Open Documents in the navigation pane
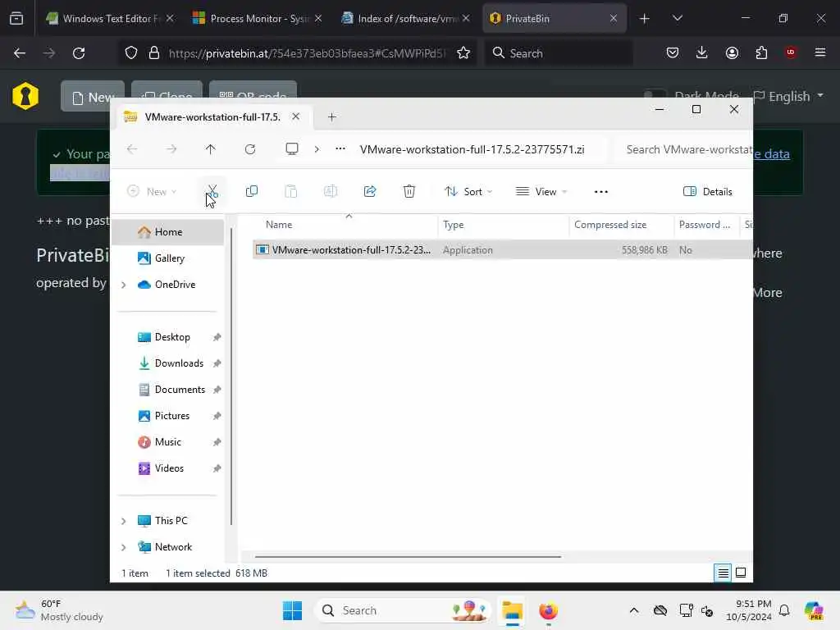840x630 pixels. pos(168,390)
